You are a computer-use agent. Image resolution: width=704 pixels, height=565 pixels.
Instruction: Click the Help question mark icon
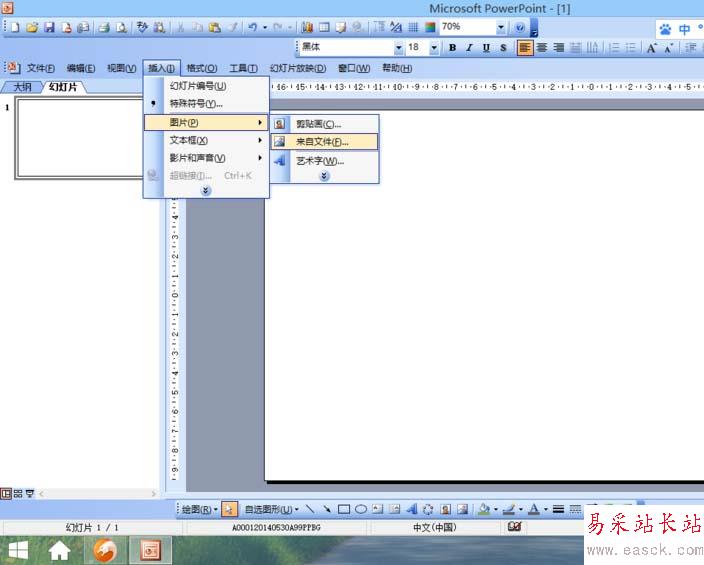[520, 27]
